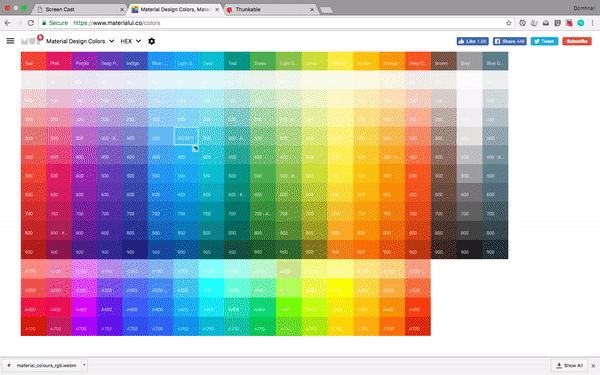600x375 pixels.
Task: Click the envelope mail extension icon
Action: click(546, 23)
